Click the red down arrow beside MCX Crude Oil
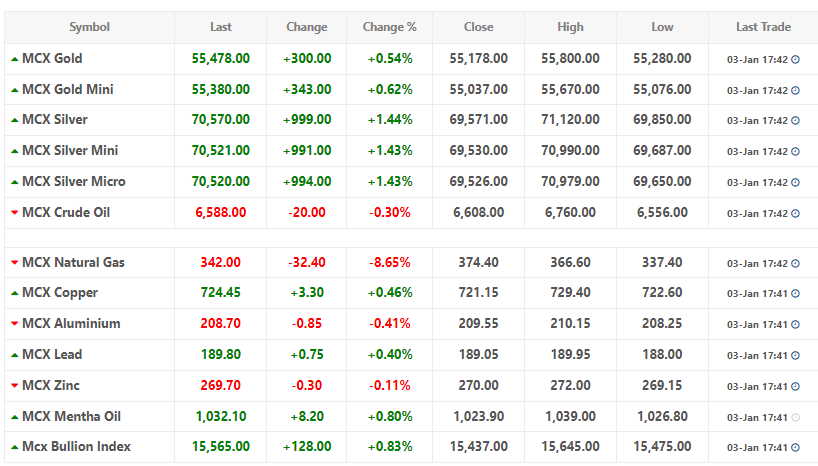This screenshot has height=466, width=818. pos(15,212)
